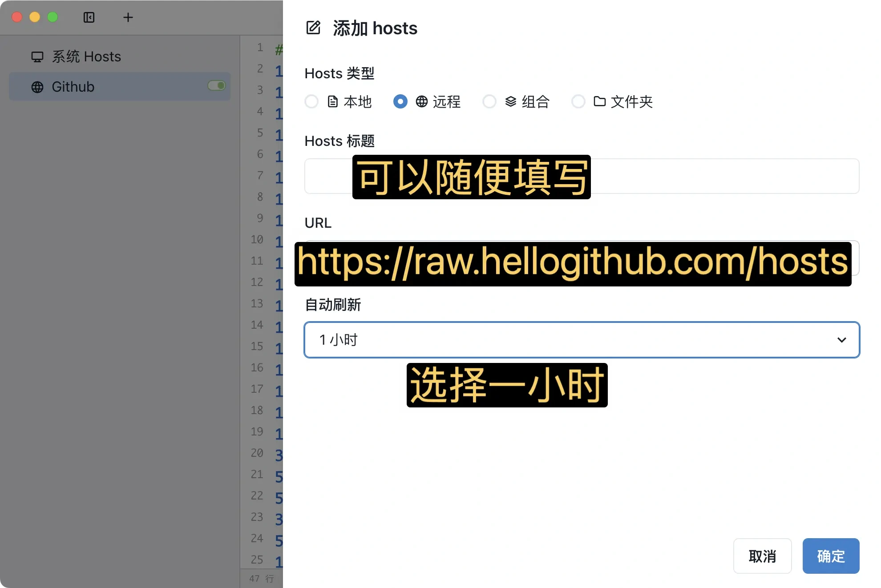Image resolution: width=881 pixels, height=588 pixels.
Task: Click the red close window button
Action: [17, 17]
